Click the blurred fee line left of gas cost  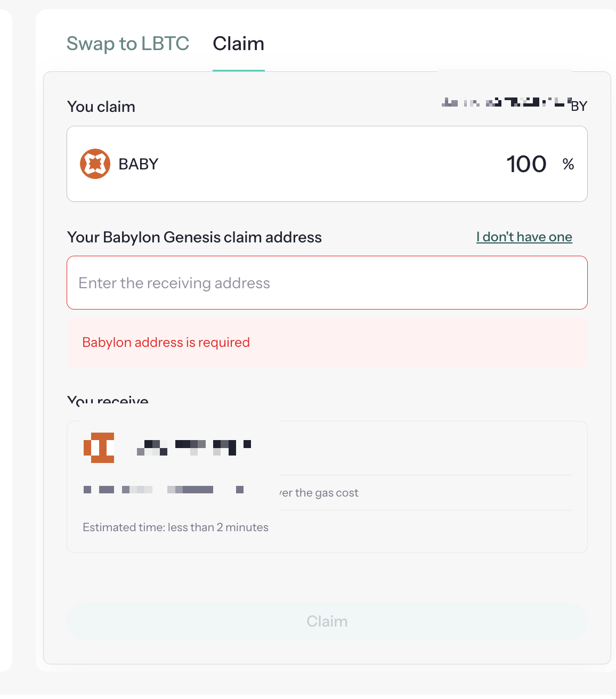tap(164, 490)
